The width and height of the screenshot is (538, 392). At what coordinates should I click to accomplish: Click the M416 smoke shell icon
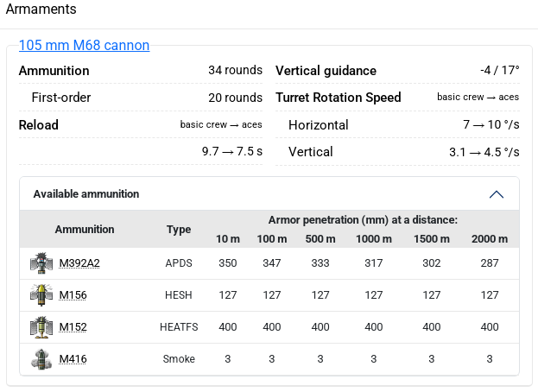[x=38, y=359]
